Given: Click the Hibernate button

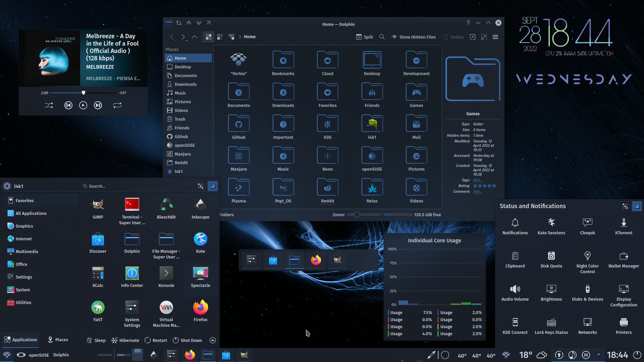Looking at the screenshot, I should [125, 340].
